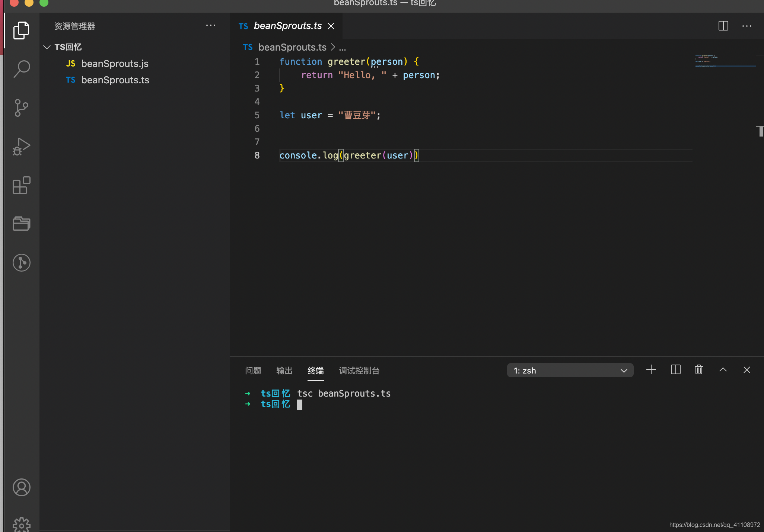This screenshot has width=764, height=532.
Task: Open the Accounts menu icon
Action: click(x=21, y=487)
